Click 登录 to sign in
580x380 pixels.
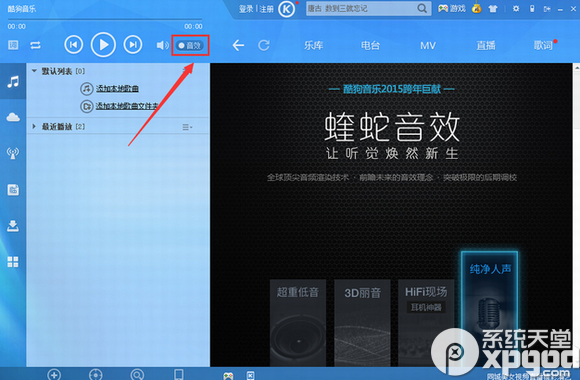click(246, 9)
